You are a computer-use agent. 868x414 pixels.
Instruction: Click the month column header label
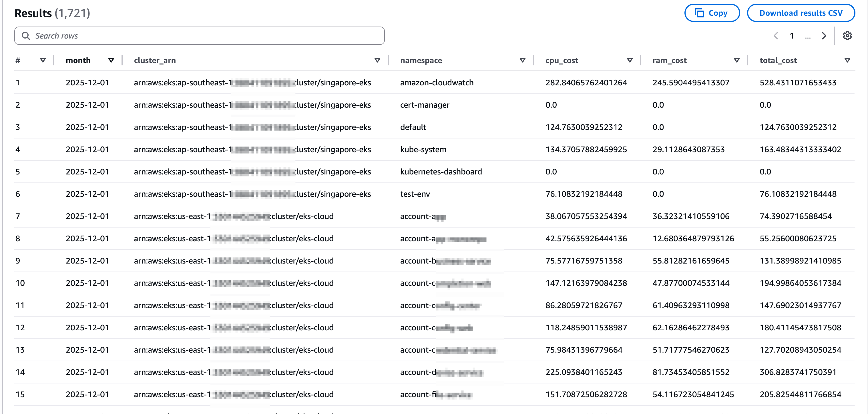(78, 60)
